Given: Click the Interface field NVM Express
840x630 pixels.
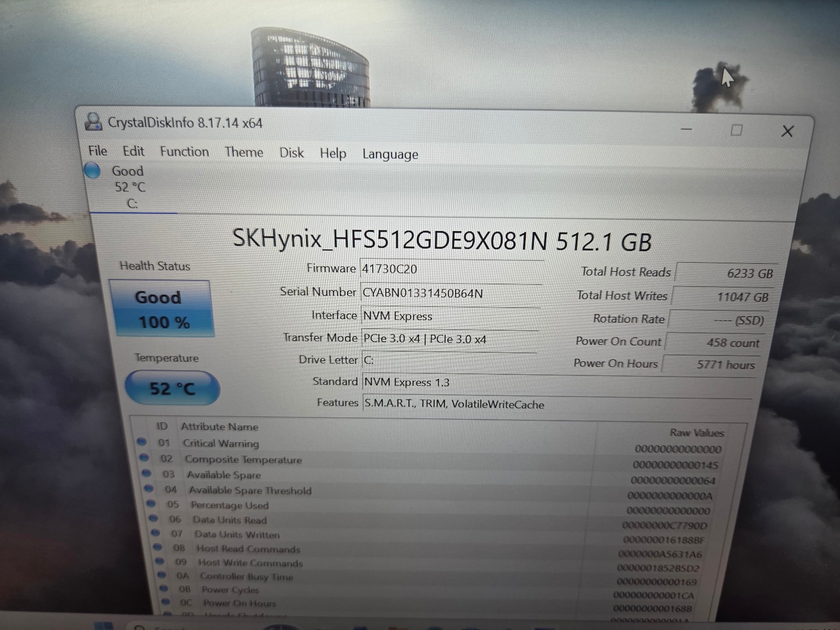Looking at the screenshot, I should 450,316.
